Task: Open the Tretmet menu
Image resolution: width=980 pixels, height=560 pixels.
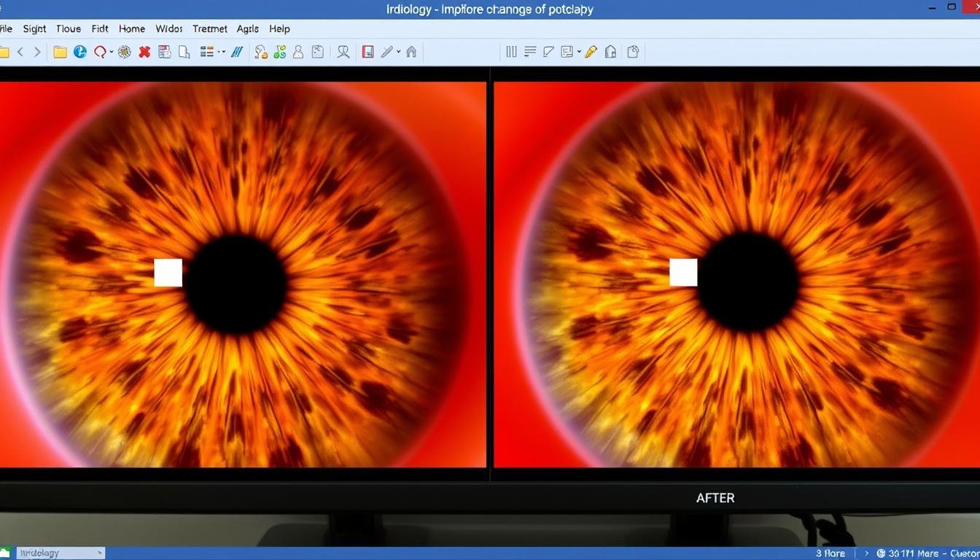Action: click(210, 29)
